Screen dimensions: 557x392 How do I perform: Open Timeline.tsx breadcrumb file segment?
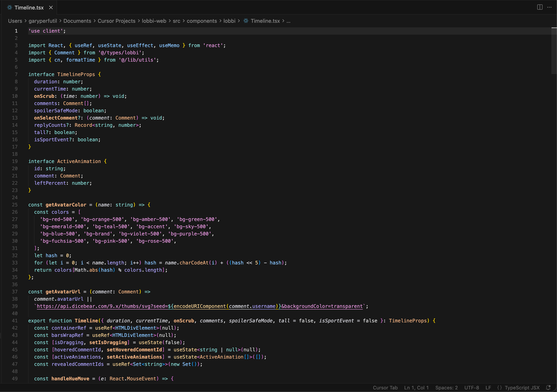[x=265, y=21]
